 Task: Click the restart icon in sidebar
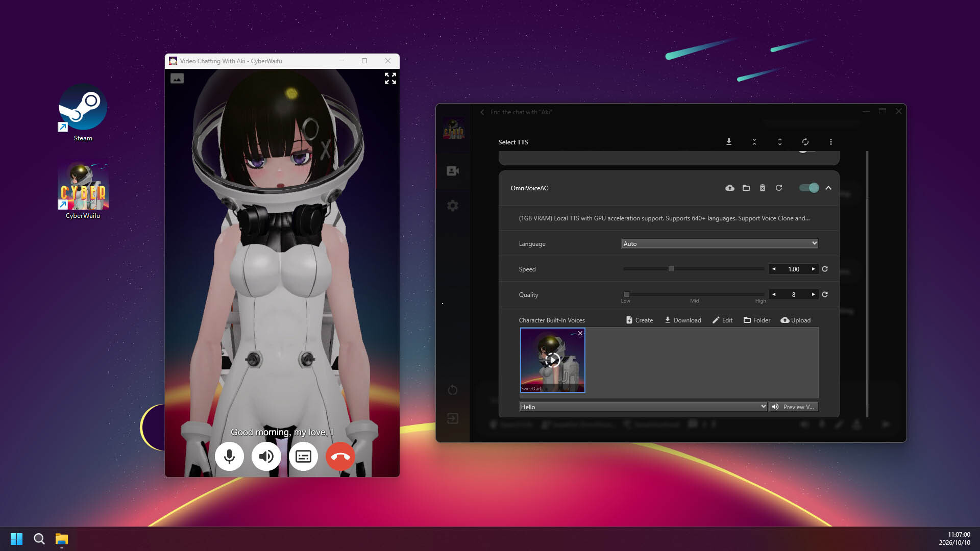click(x=453, y=390)
